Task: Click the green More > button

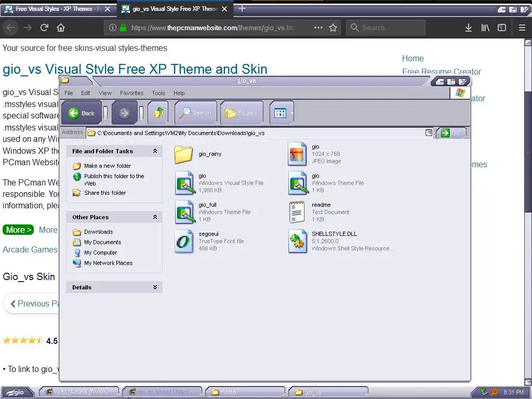Action: click(x=18, y=230)
